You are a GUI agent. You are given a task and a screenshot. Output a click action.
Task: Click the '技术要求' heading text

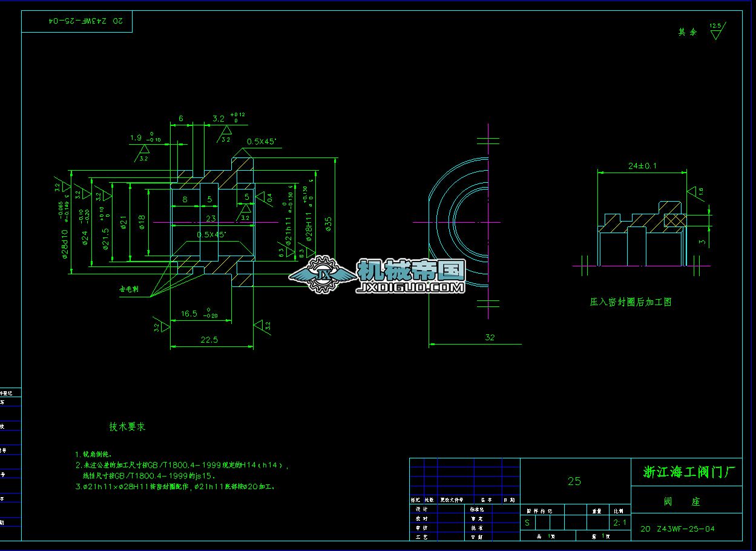click(127, 427)
